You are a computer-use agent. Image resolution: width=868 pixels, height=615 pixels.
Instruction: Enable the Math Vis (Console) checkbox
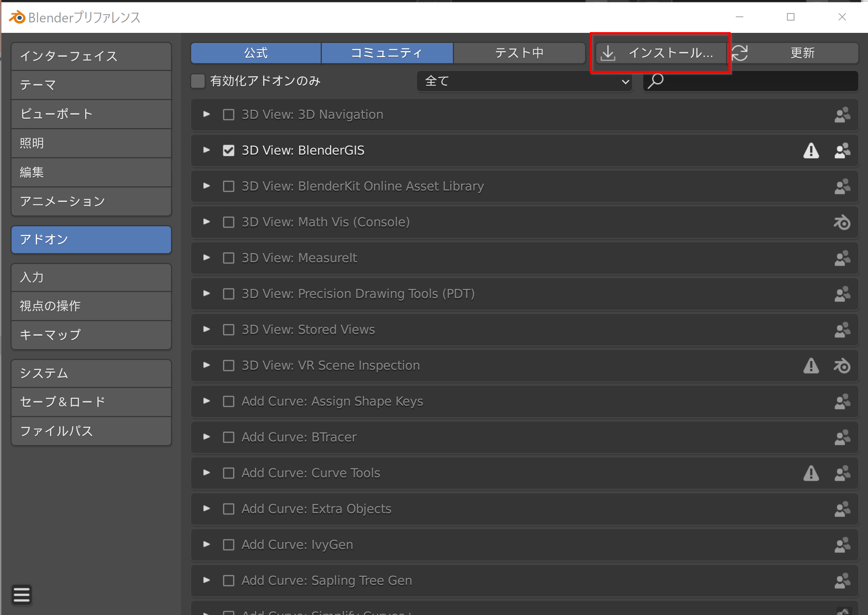pos(228,222)
